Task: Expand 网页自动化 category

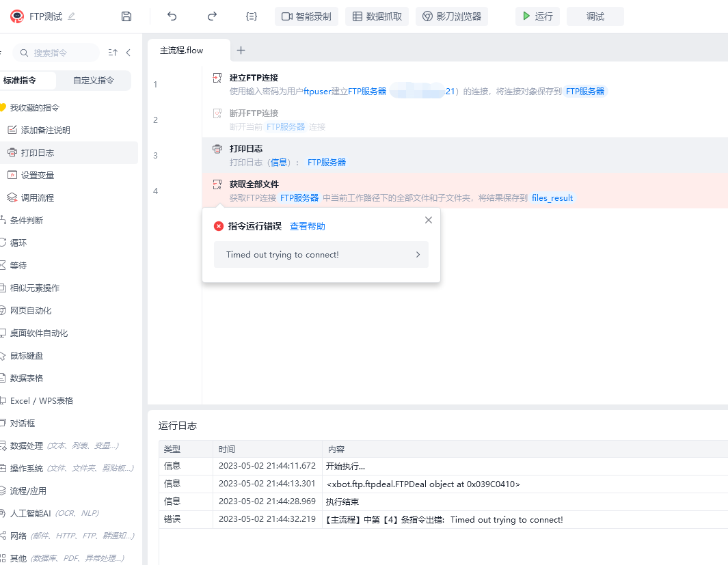Action: tap(31, 311)
